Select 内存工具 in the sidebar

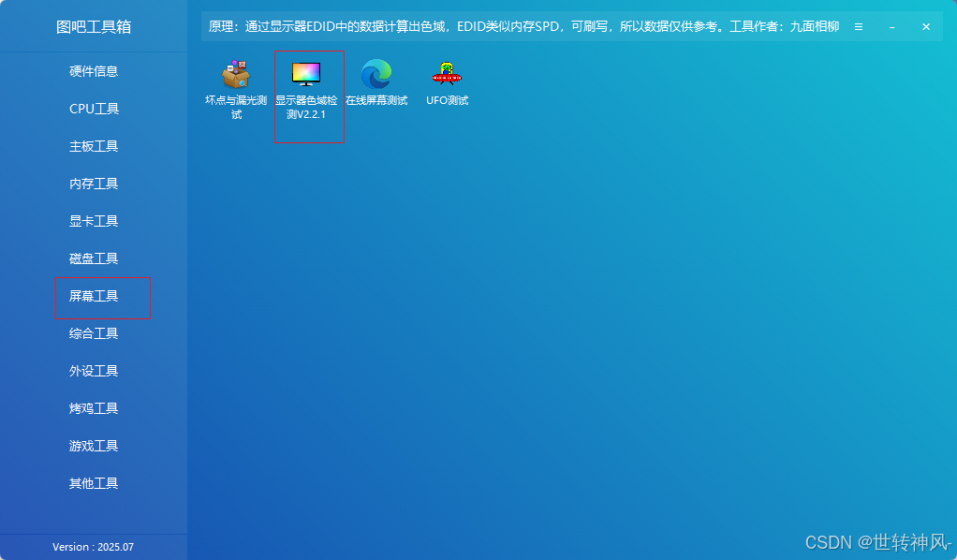pos(94,184)
